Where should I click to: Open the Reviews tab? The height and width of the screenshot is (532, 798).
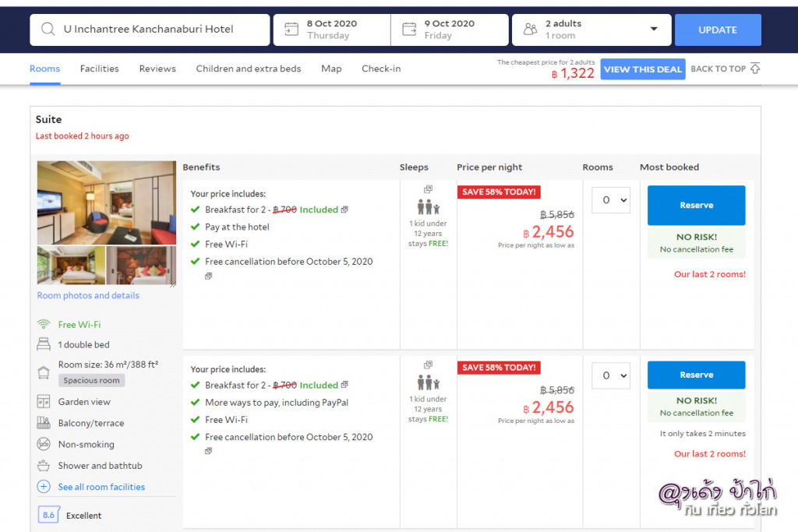pyautogui.click(x=157, y=69)
